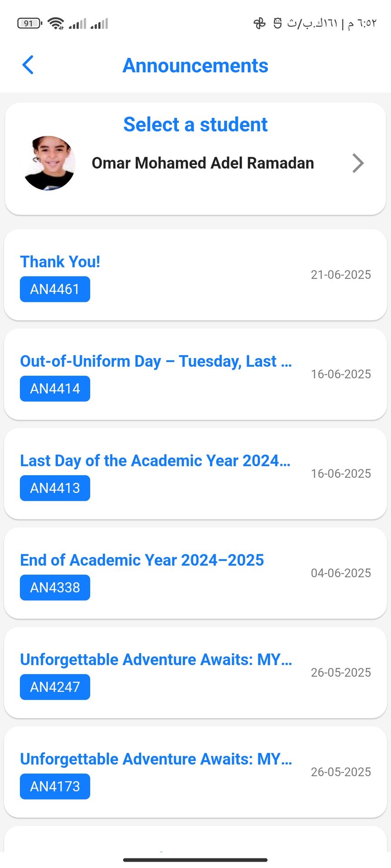Click Omar's profile photo
This screenshot has width=391, height=868.
(49, 163)
